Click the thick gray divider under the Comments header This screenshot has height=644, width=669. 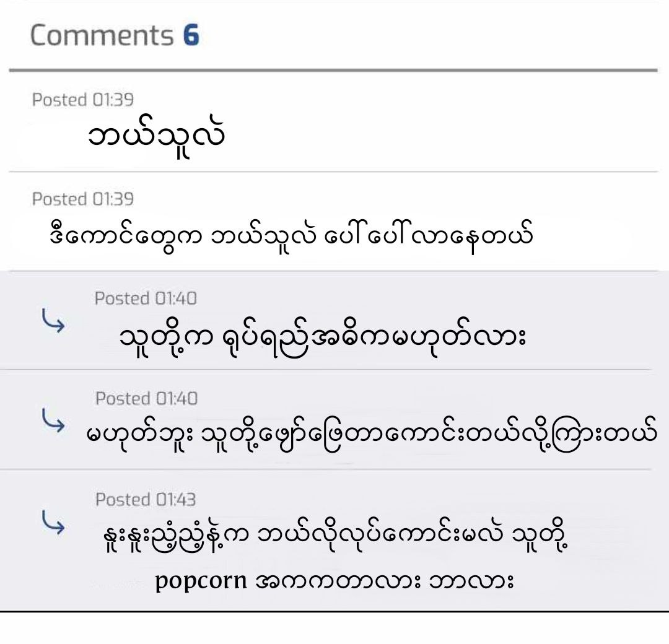click(333, 70)
